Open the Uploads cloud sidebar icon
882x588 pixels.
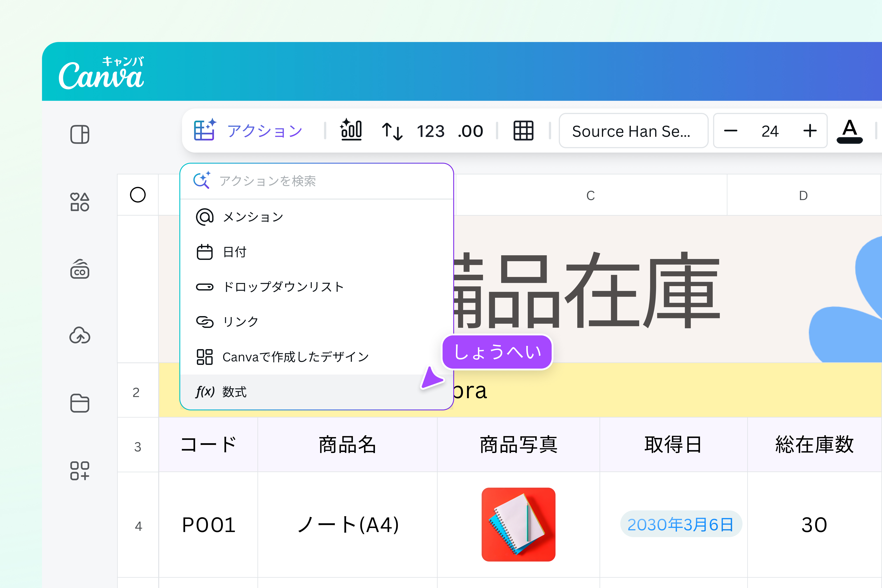pyautogui.click(x=79, y=335)
